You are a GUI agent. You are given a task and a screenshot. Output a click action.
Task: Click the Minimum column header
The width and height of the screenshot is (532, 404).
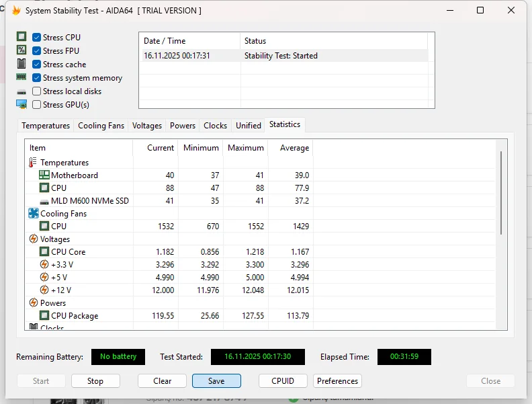point(200,148)
